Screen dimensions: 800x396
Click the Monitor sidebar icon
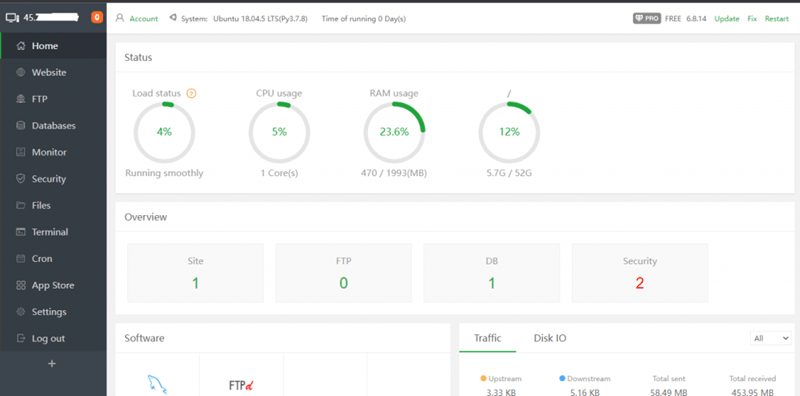[21, 152]
